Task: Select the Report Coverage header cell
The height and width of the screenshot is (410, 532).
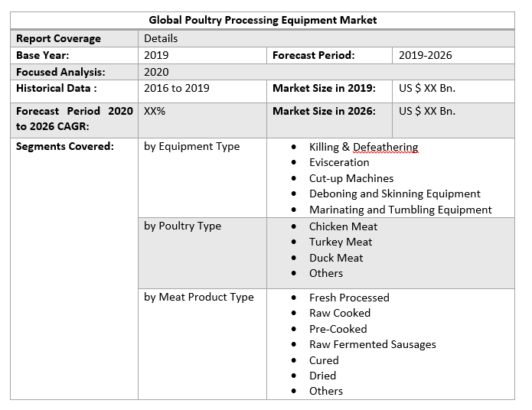Action: [x=58, y=38]
